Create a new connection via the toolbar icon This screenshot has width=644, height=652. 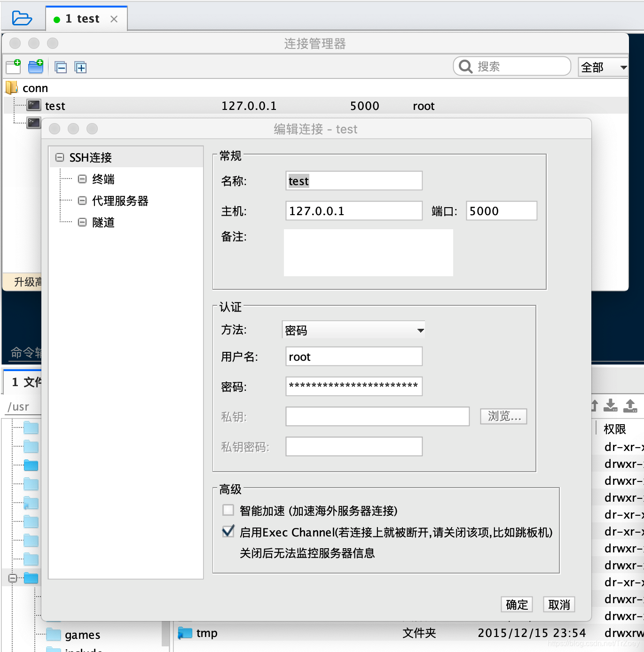coord(12,67)
